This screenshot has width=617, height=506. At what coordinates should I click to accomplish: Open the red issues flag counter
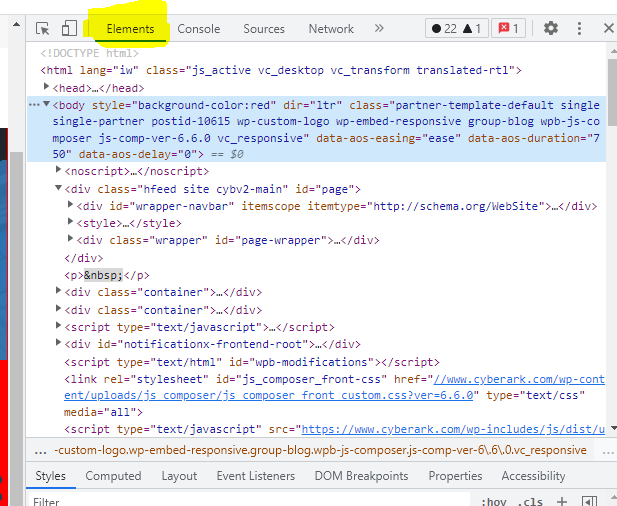pos(508,28)
